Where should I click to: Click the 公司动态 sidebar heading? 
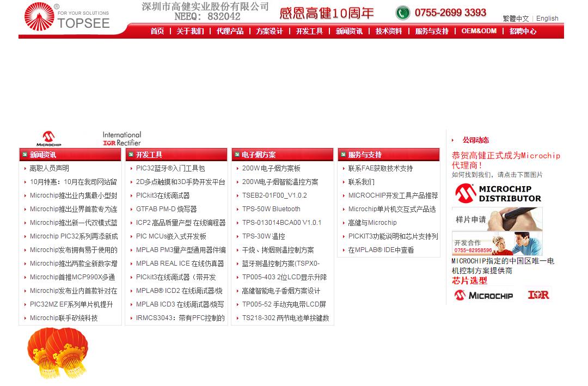[475, 140]
